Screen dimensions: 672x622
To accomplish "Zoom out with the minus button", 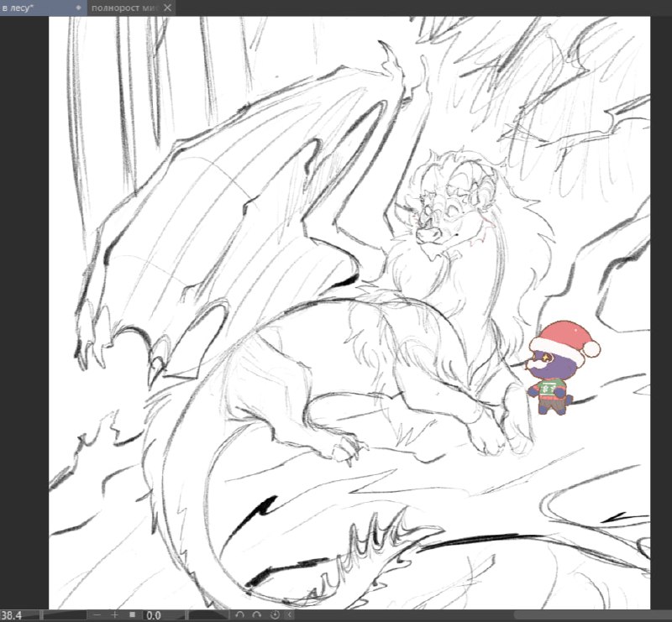I will (x=97, y=615).
